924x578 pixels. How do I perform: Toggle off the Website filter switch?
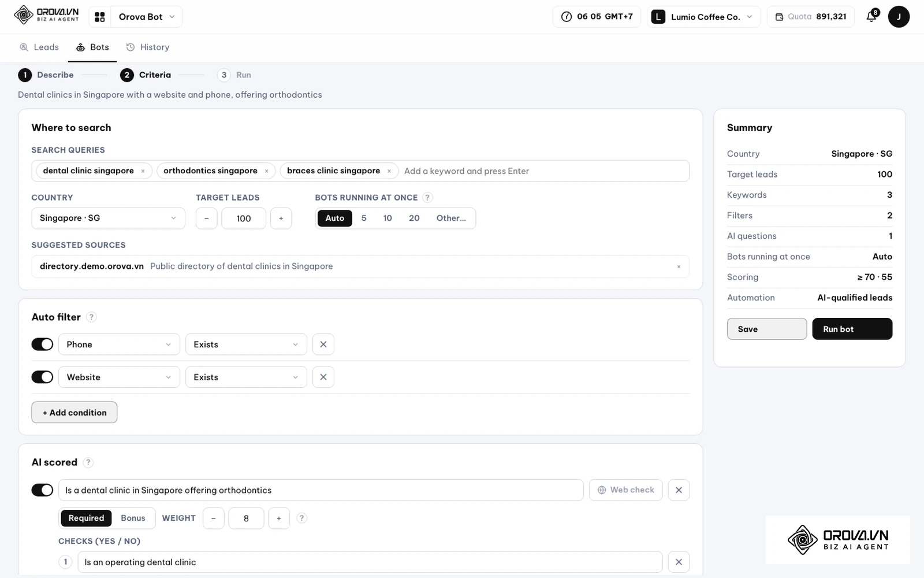click(42, 377)
